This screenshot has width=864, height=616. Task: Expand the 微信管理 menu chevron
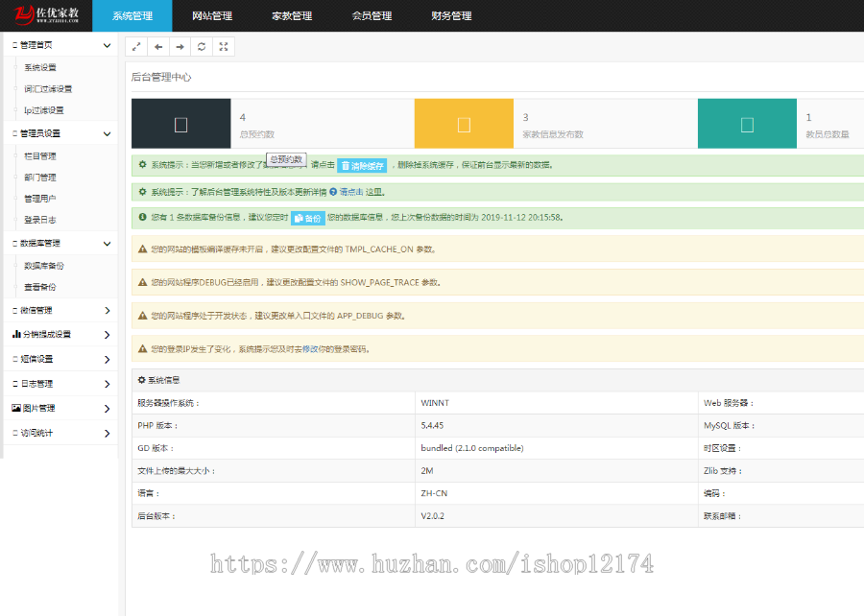click(108, 311)
